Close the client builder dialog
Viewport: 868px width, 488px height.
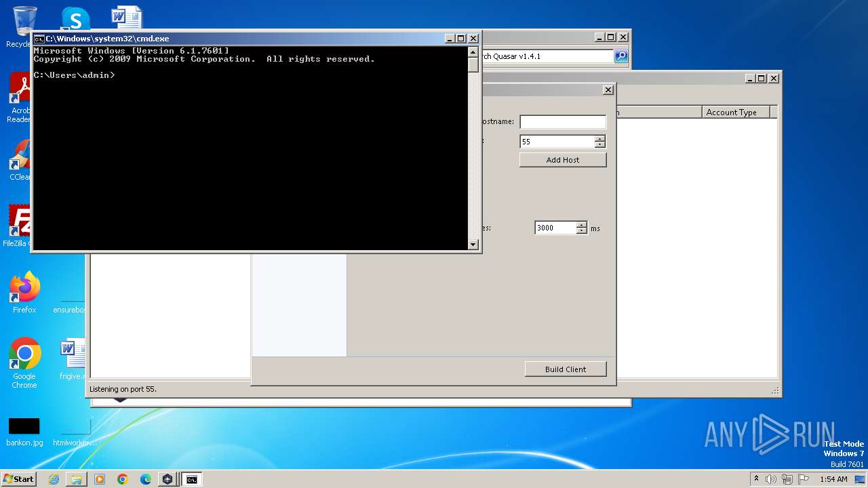coord(608,89)
